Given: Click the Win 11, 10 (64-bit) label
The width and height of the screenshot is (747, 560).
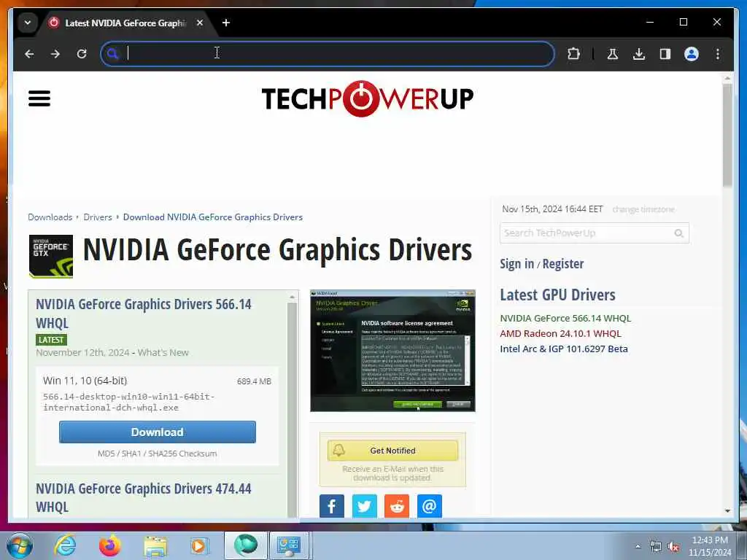Looking at the screenshot, I should tap(85, 381).
